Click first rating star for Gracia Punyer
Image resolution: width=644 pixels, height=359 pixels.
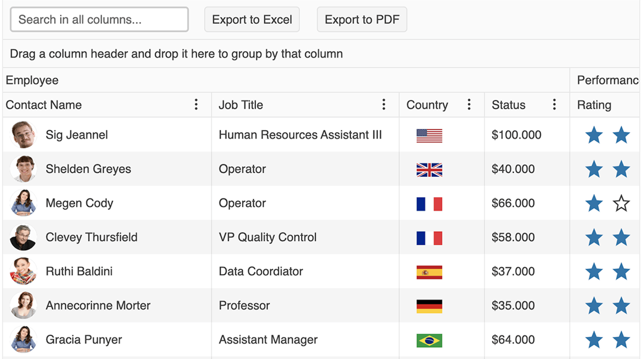coord(594,340)
